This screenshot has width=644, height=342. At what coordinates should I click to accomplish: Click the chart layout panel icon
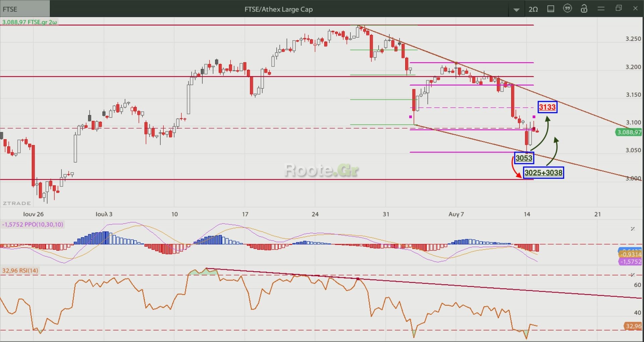(x=551, y=9)
